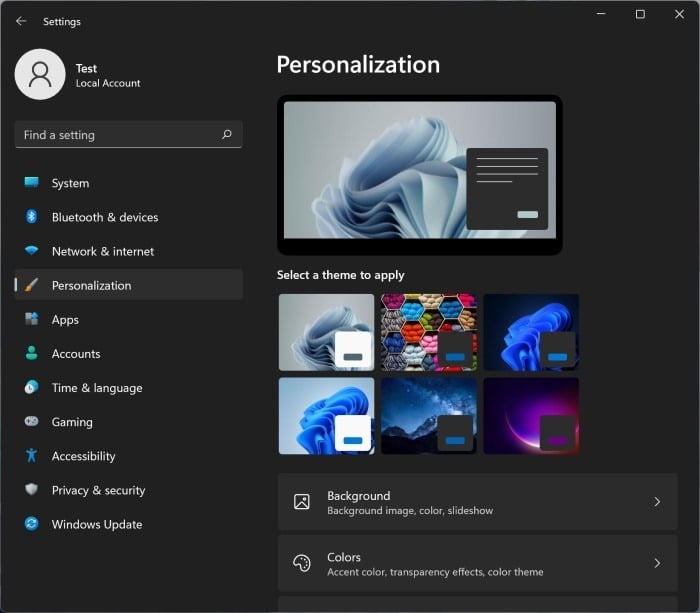Click the Accounts person icon
Viewport: 700px width, 613px height.
[31, 353]
